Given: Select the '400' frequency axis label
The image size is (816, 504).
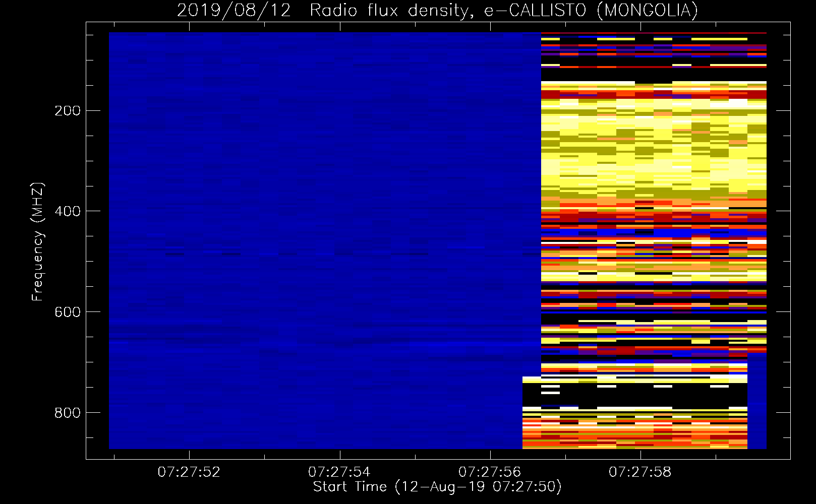Looking at the screenshot, I should click(x=68, y=212).
